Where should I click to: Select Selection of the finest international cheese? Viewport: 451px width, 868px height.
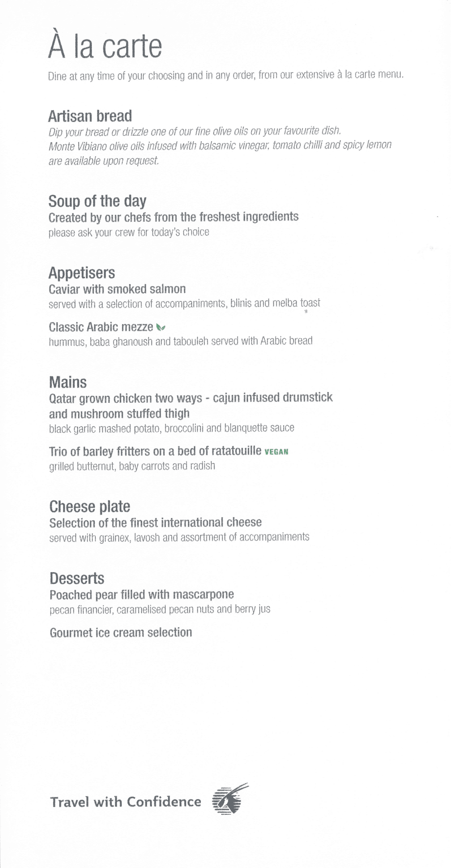pos(155,523)
